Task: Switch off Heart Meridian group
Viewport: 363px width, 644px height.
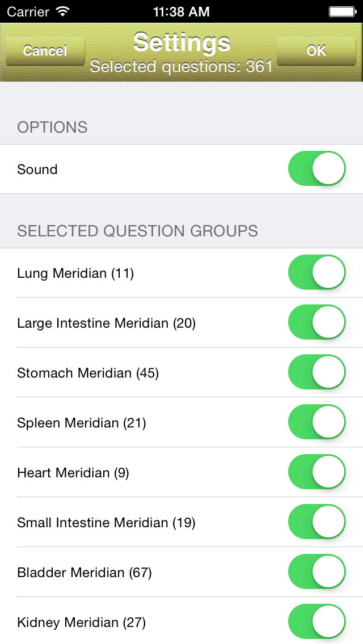Action: point(316,472)
